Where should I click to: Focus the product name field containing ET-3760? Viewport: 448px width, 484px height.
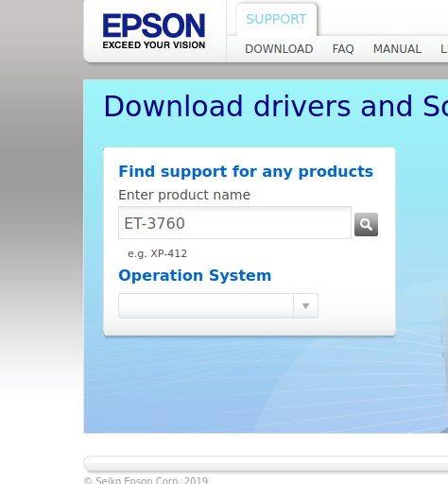click(234, 223)
